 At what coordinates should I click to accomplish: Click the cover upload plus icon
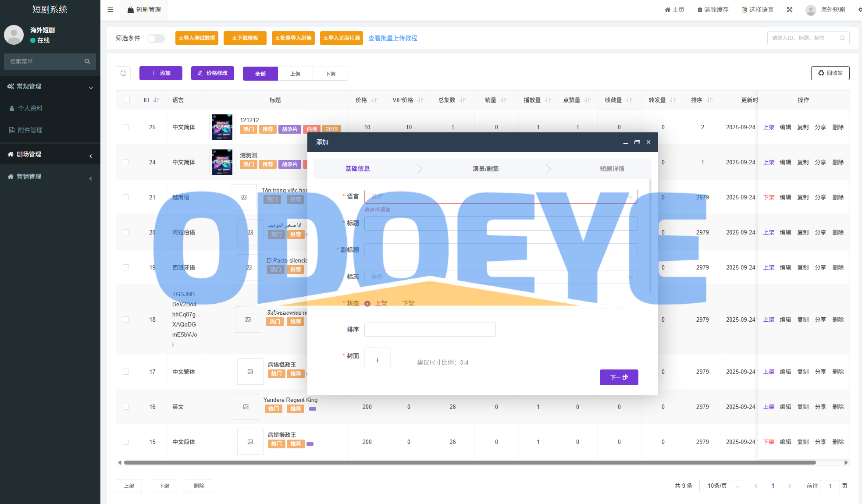click(x=378, y=360)
